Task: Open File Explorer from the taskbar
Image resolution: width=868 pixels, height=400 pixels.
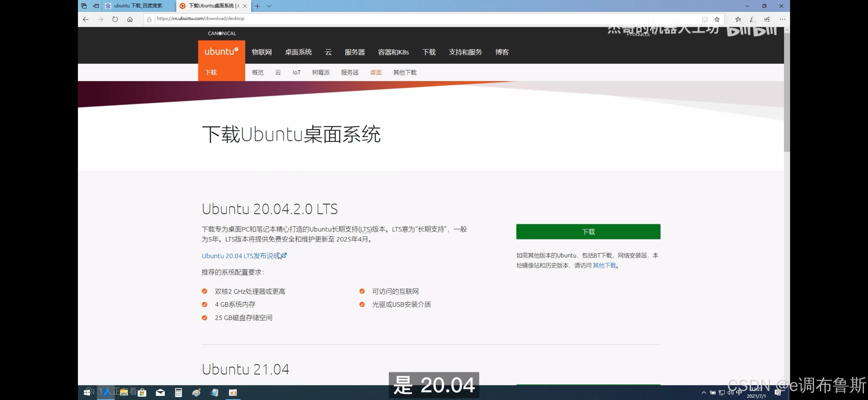Action: (x=124, y=392)
